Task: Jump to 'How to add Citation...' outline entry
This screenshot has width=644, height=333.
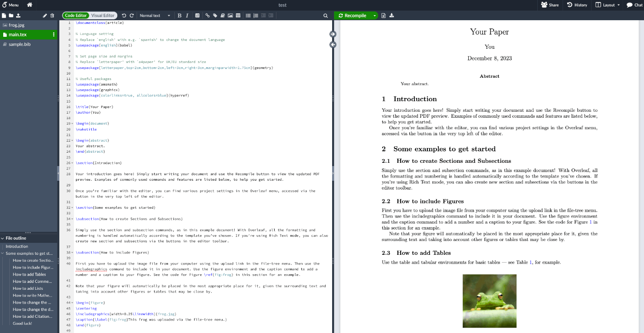Action: [x=32, y=316]
